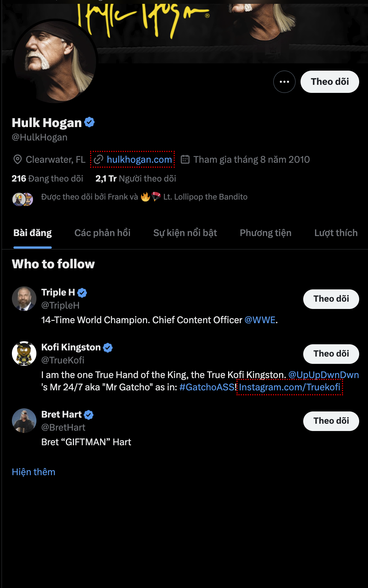This screenshot has width=368, height=588.
Task: Follow Hulk Hogan with the Theo dõi button
Action: pyautogui.click(x=330, y=82)
